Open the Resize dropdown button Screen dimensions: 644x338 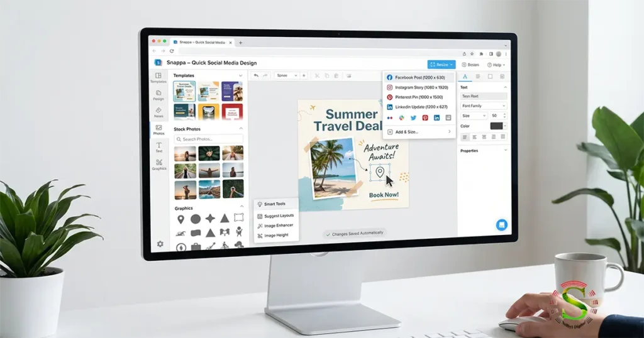point(441,65)
